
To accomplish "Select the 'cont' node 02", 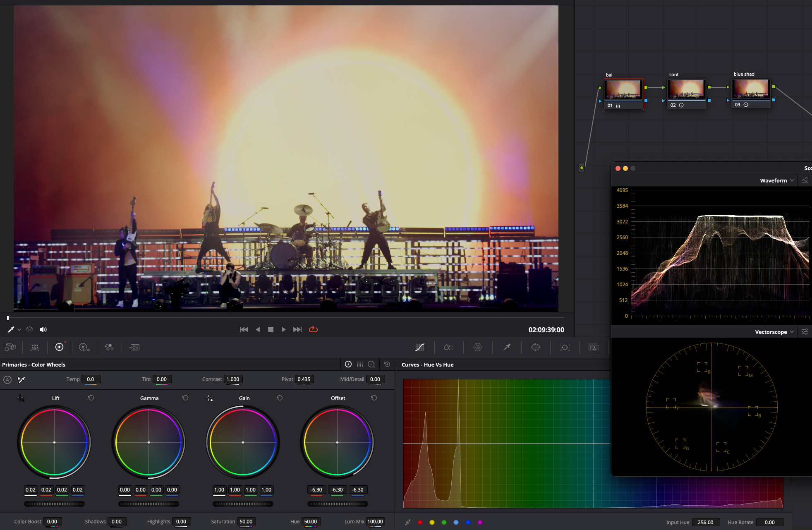I will tap(686, 90).
